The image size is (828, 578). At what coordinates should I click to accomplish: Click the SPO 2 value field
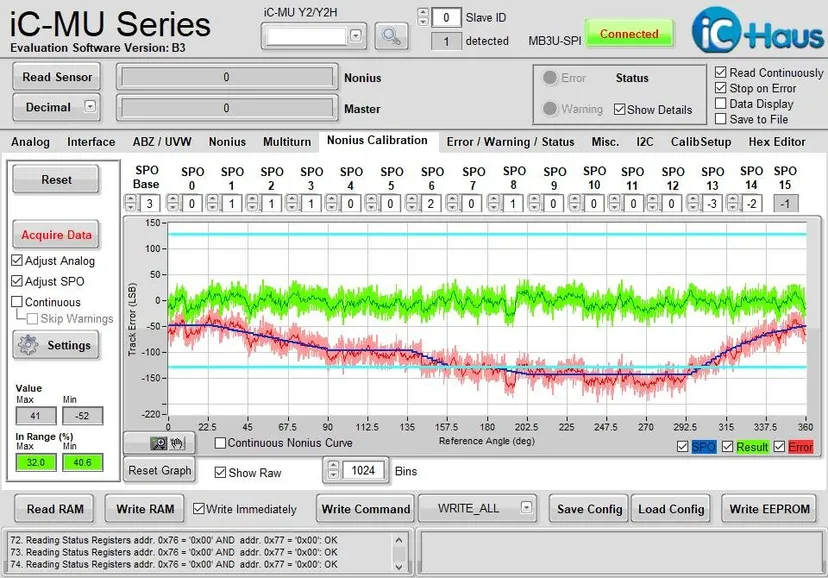pos(272,203)
